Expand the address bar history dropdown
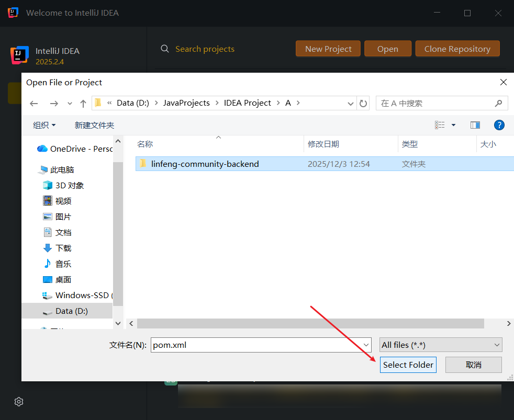This screenshot has height=420, width=514. pos(350,104)
